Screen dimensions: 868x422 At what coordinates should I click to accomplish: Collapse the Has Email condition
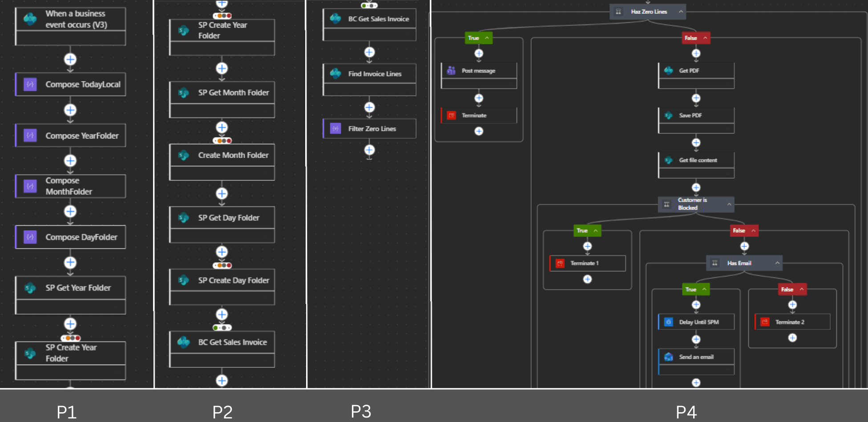coord(777,263)
